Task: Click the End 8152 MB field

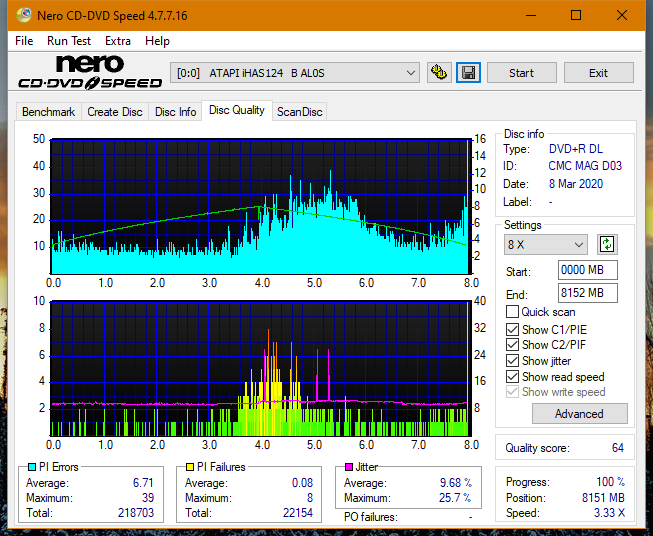Action: point(587,293)
